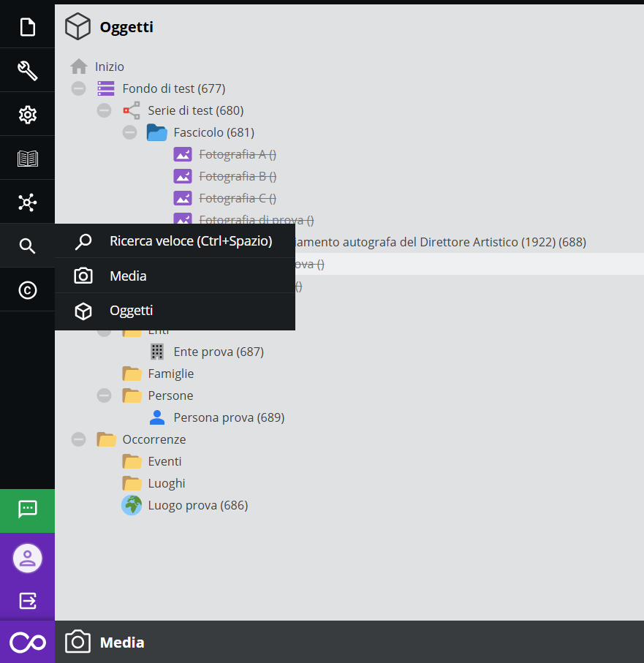Collapse the Fondo di test node
The height and width of the screenshot is (663, 644).
pos(78,88)
